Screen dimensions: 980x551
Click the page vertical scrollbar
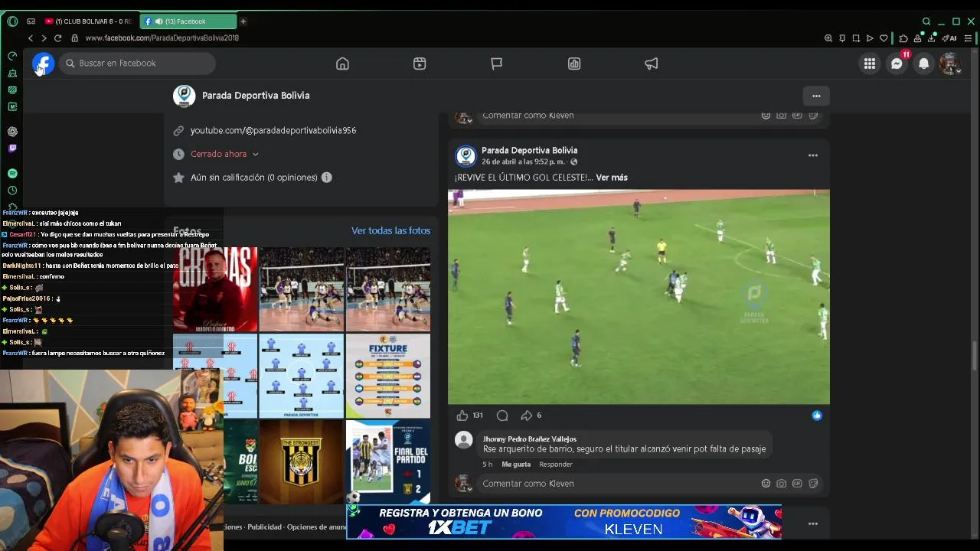pos(975,355)
